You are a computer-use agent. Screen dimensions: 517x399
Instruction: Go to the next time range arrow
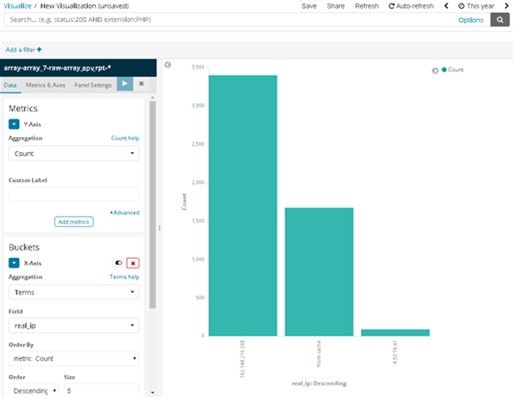point(506,6)
